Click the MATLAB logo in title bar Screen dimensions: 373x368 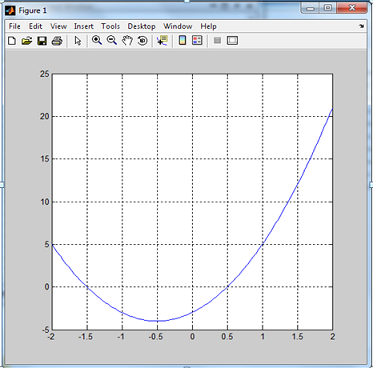10,11
